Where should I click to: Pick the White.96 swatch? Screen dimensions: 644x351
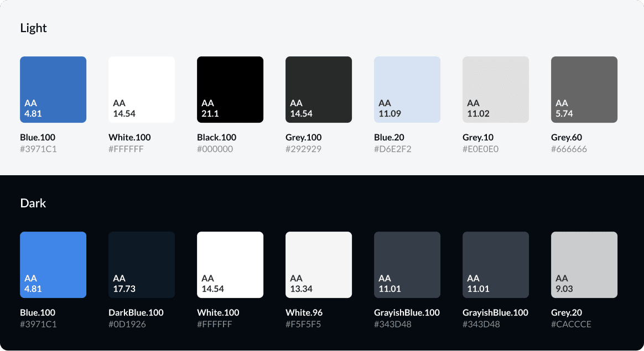pos(319,265)
